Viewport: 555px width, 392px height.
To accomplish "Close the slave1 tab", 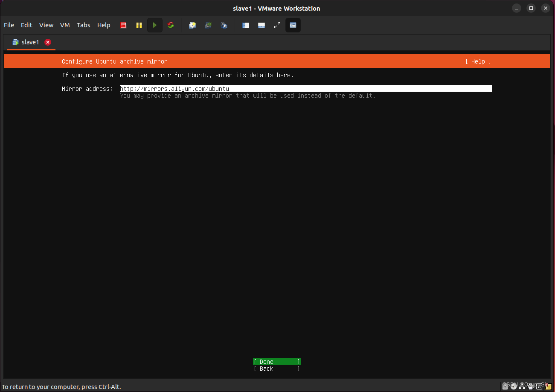I will pos(48,42).
